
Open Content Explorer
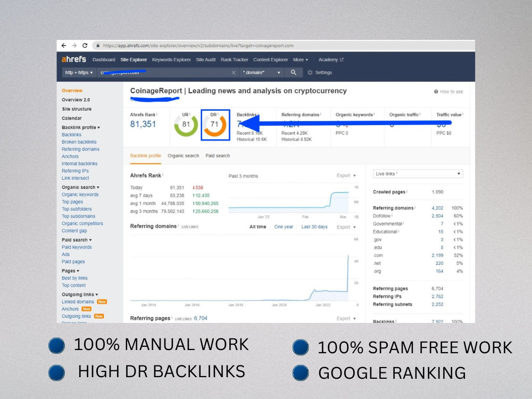pyautogui.click(x=270, y=60)
